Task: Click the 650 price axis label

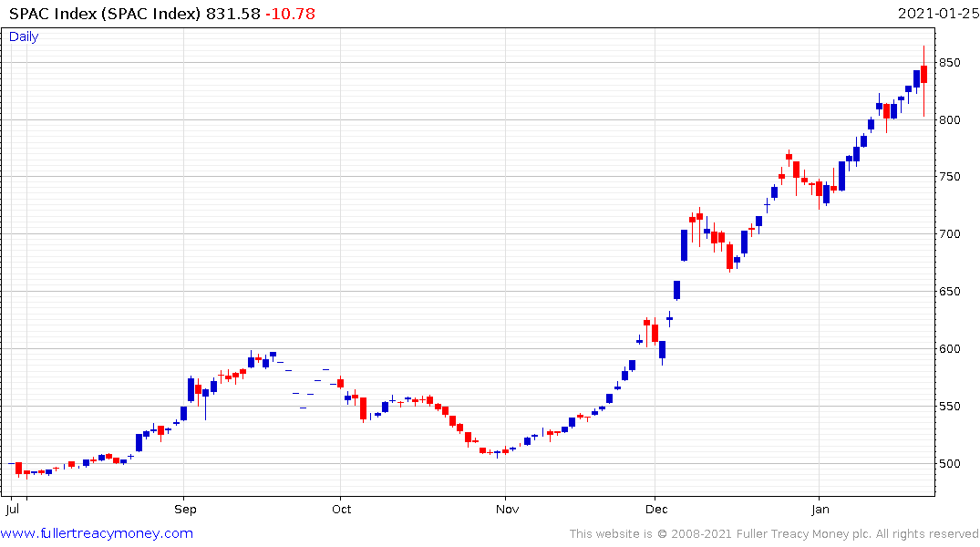Action: tap(949, 292)
